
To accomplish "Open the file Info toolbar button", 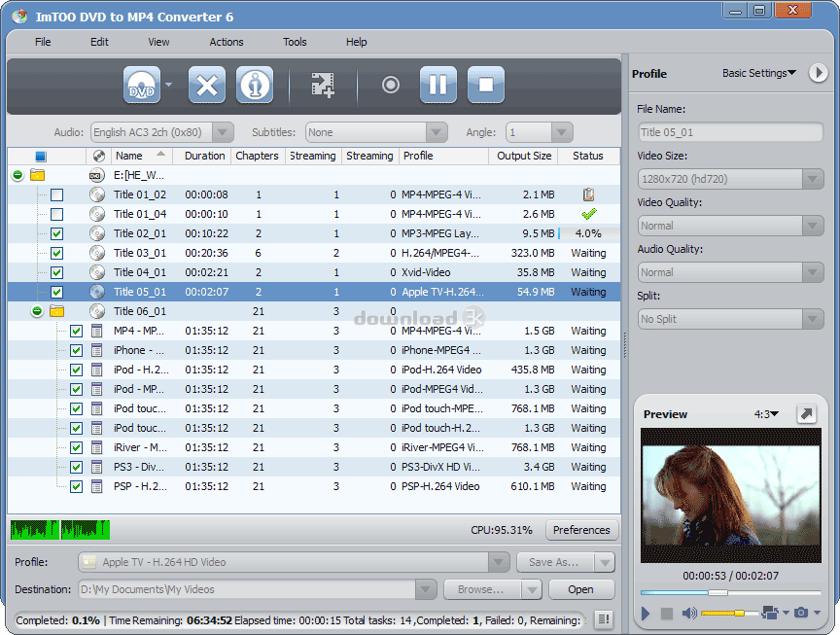I will click(x=255, y=85).
